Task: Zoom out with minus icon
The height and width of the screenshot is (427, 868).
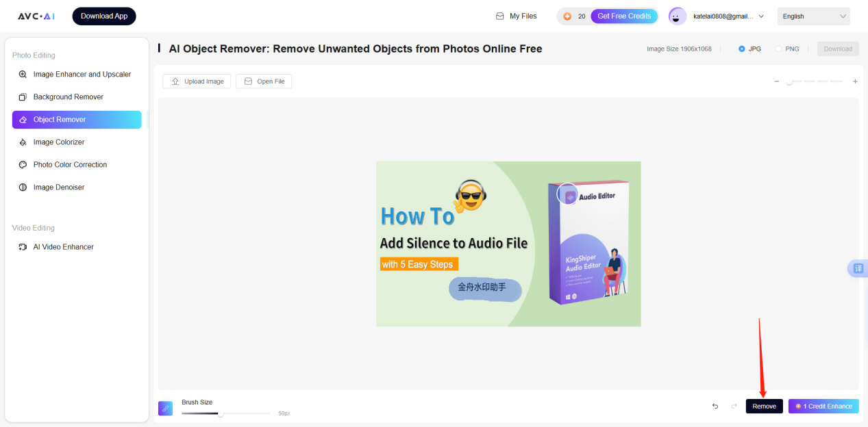Action: click(776, 81)
